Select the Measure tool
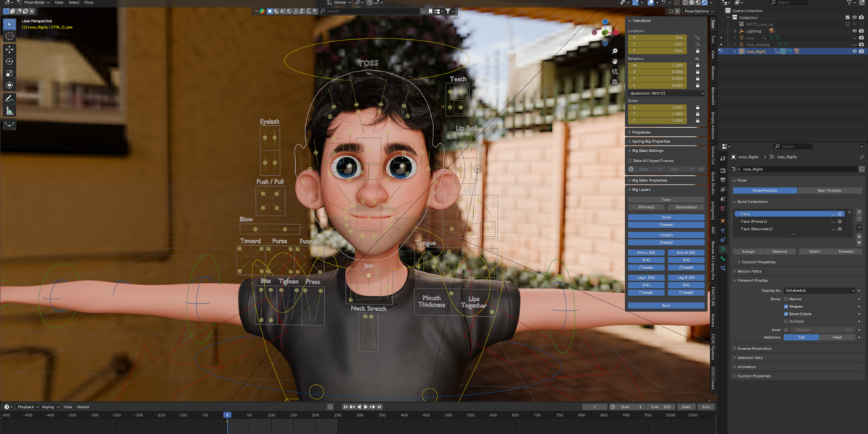The height and width of the screenshot is (434, 868). [9, 111]
